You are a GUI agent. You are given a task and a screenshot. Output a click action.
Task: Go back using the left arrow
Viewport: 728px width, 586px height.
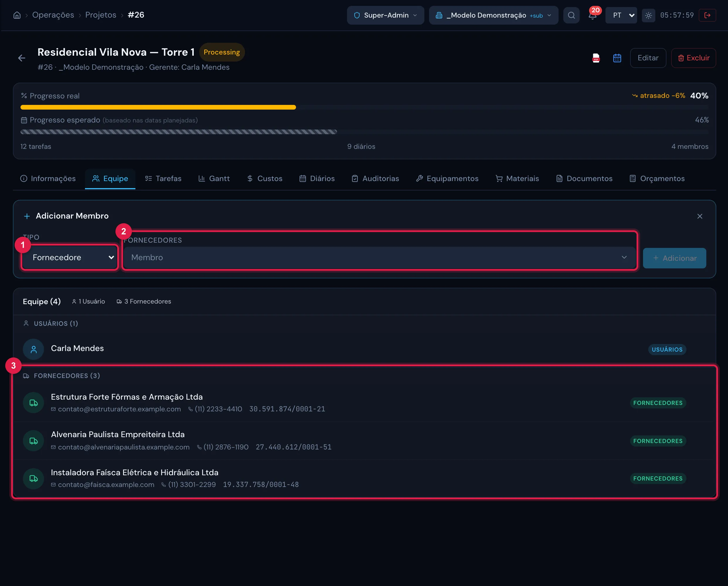[x=22, y=58]
